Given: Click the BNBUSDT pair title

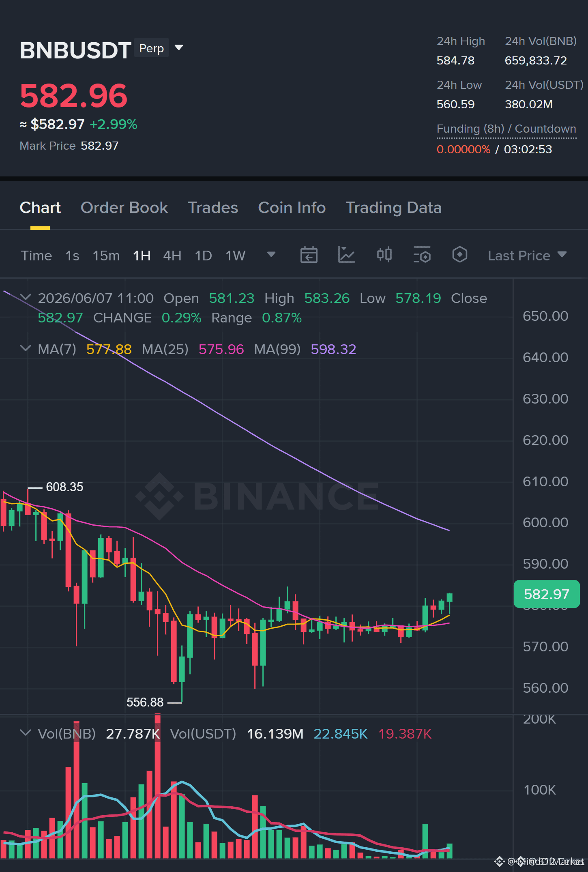Looking at the screenshot, I should [x=75, y=51].
